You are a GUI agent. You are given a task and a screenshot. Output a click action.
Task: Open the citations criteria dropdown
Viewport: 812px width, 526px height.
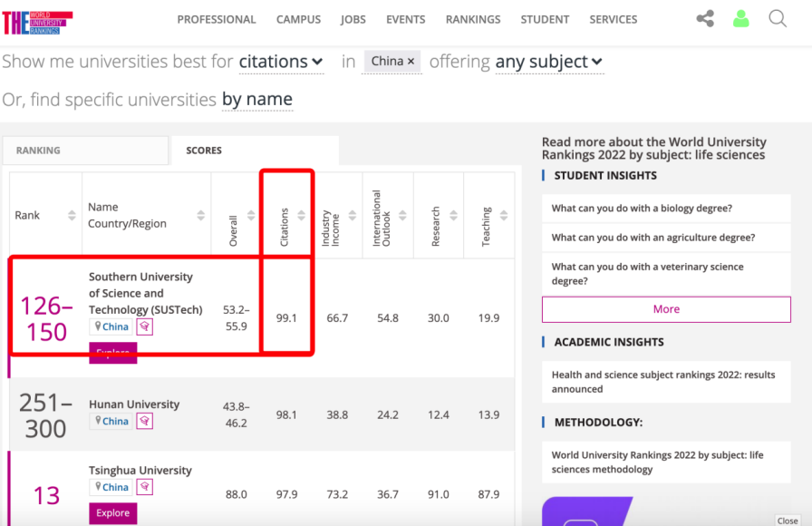point(281,62)
